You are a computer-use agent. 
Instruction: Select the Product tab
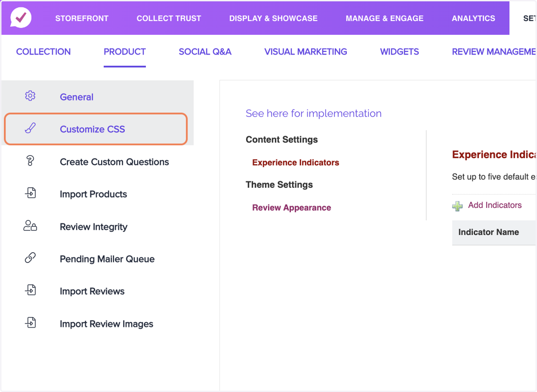click(x=125, y=52)
